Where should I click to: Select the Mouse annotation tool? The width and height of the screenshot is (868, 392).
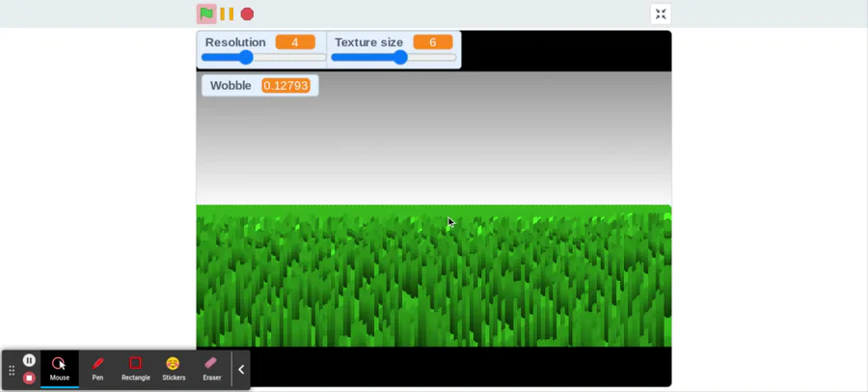point(59,369)
